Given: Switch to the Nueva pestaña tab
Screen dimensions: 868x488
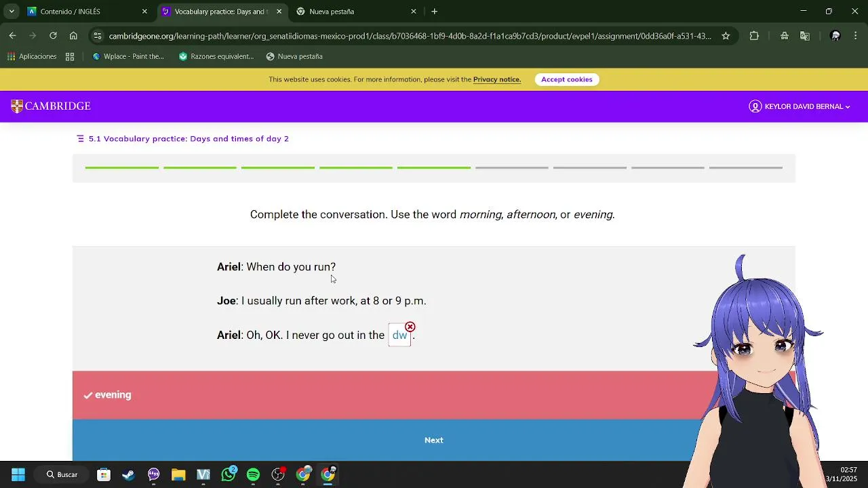Looking at the screenshot, I should (356, 12).
